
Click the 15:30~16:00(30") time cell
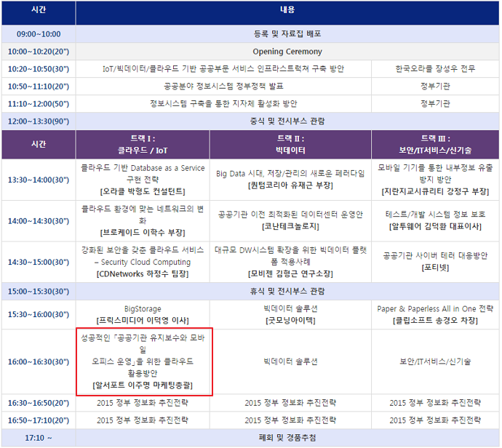click(x=39, y=314)
